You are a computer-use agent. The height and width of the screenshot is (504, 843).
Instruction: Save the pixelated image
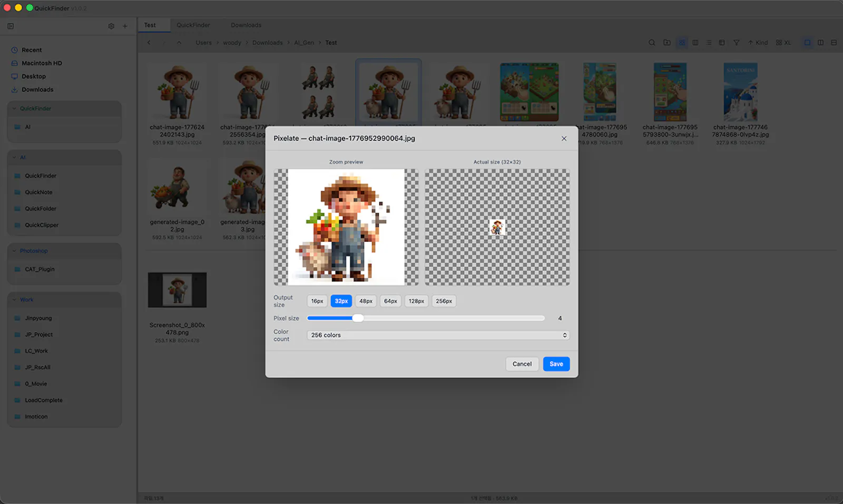click(556, 364)
